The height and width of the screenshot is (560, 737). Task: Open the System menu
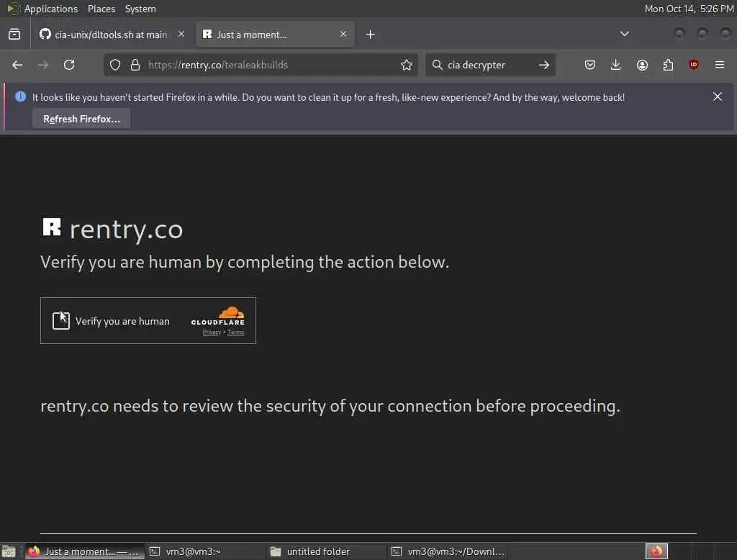[x=140, y=9]
